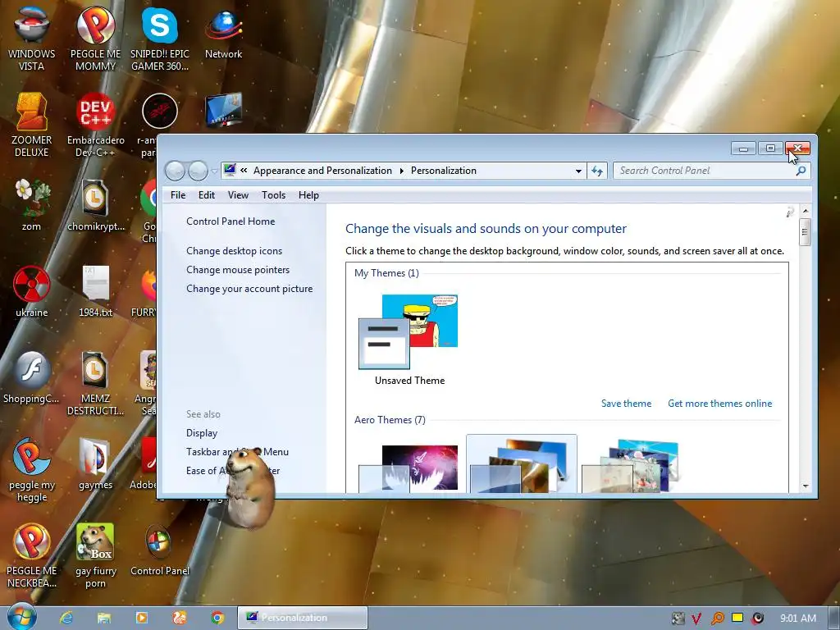
Task: Select the purple bird Aero theme
Action: tap(409, 468)
